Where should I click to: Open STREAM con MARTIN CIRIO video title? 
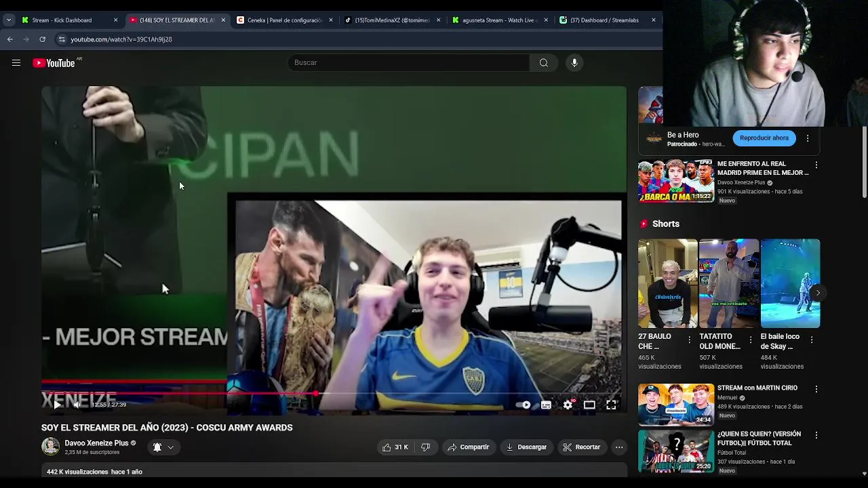[x=757, y=388]
